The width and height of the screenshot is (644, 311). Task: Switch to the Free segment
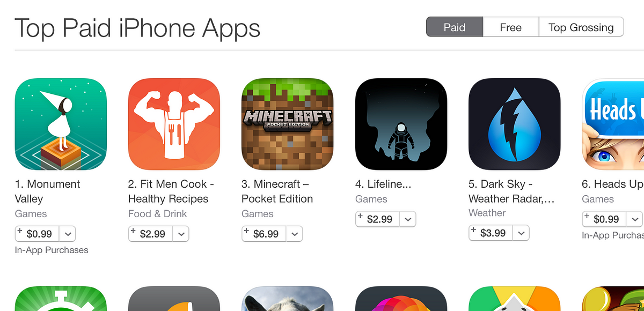point(510,27)
